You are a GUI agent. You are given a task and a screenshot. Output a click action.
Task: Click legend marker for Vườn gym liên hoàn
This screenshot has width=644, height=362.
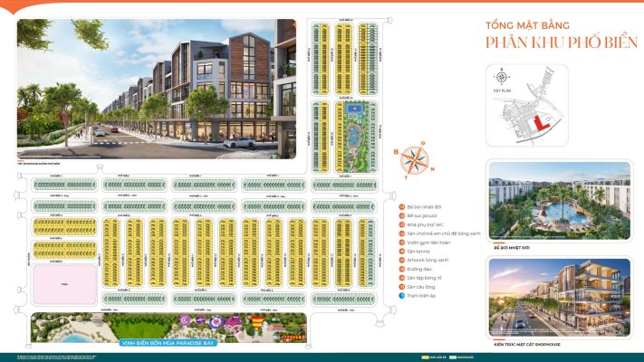click(x=401, y=243)
